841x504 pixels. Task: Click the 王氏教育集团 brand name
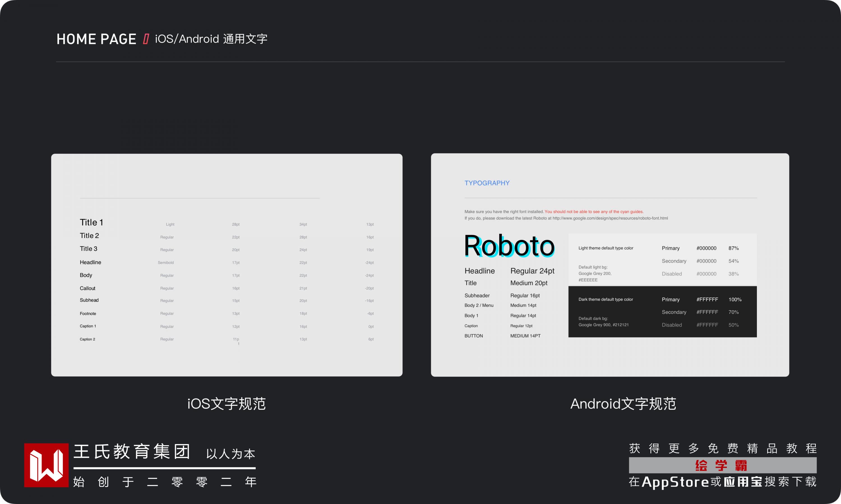tap(132, 452)
